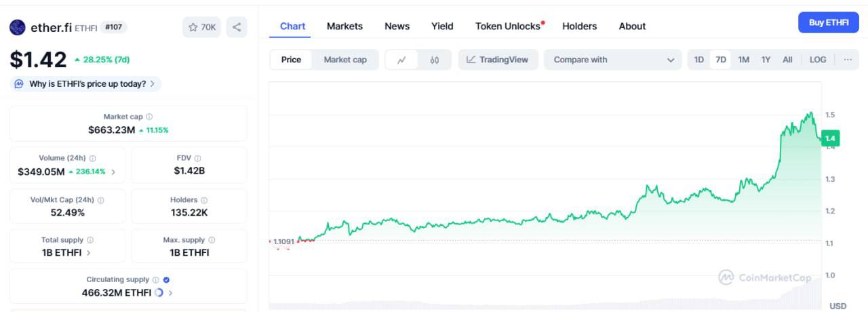This screenshot has width=868, height=312.
Task: Open Why is ETHFI's price up today
Action: tap(87, 84)
